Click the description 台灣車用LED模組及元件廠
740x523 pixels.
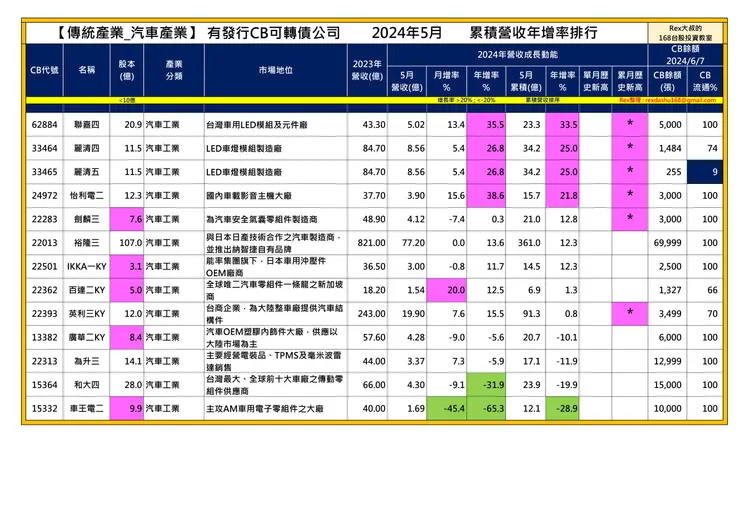[257, 125]
